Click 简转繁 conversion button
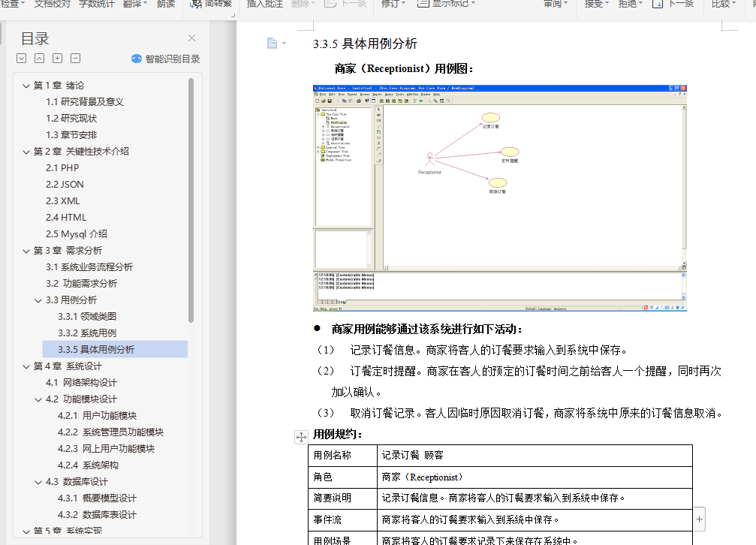 [x=212, y=5]
